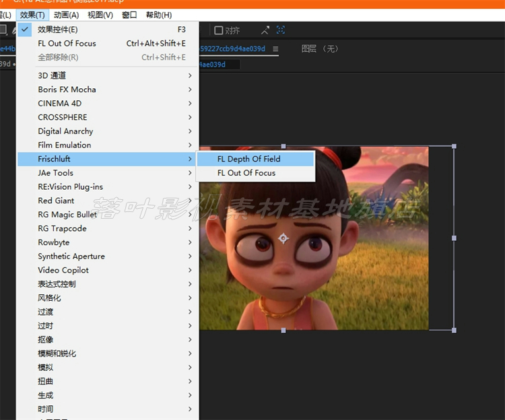Expand the 表达式控制 submenu
The image size is (505, 420).
point(108,284)
